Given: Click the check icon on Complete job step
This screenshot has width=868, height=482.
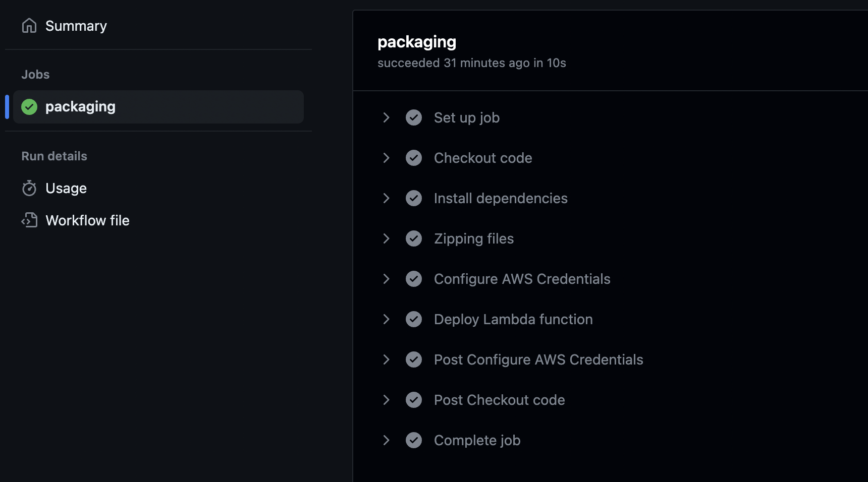Looking at the screenshot, I should [x=414, y=440].
